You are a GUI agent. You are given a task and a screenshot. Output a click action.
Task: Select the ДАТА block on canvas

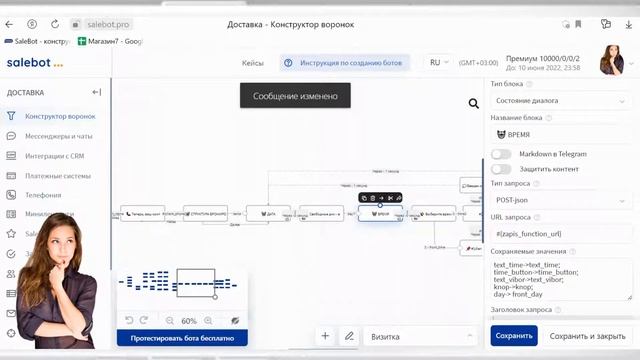pos(269,213)
